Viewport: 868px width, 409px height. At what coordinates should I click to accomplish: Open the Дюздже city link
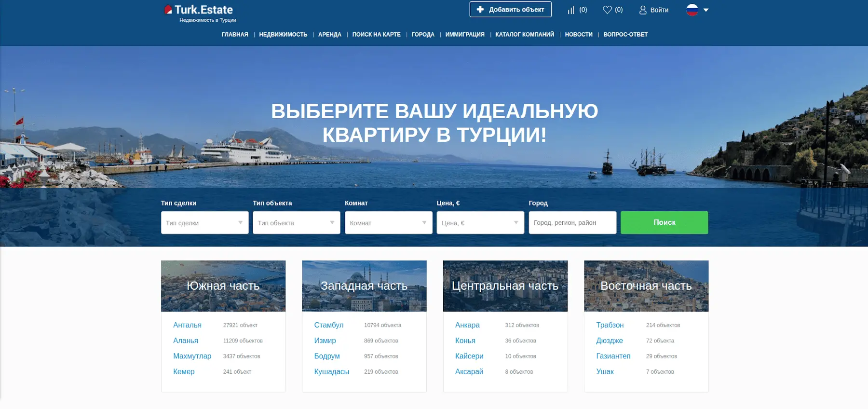click(610, 341)
